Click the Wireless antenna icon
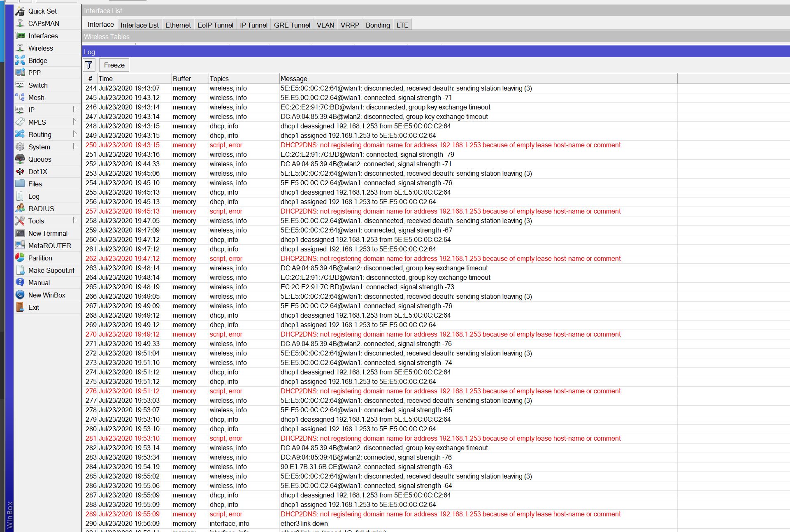Screen dimensions: 790x532 [x=20, y=48]
